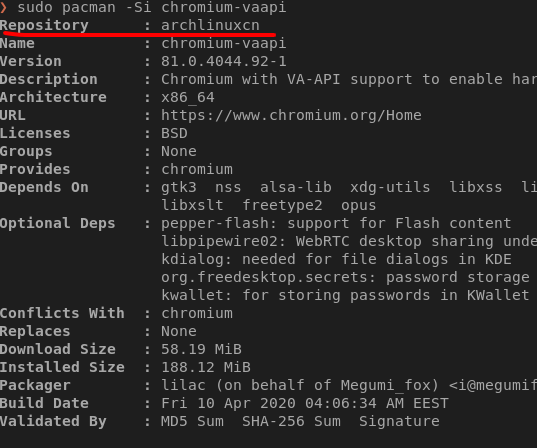This screenshot has height=448, width=537.
Task: Click the Download Size value 58.19 MiB
Action: pyautogui.click(x=201, y=349)
